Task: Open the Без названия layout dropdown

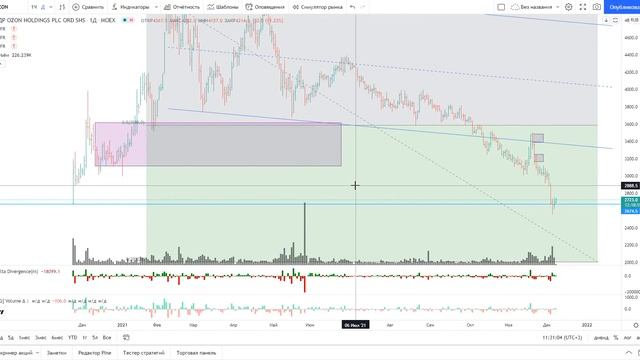Action: point(535,7)
